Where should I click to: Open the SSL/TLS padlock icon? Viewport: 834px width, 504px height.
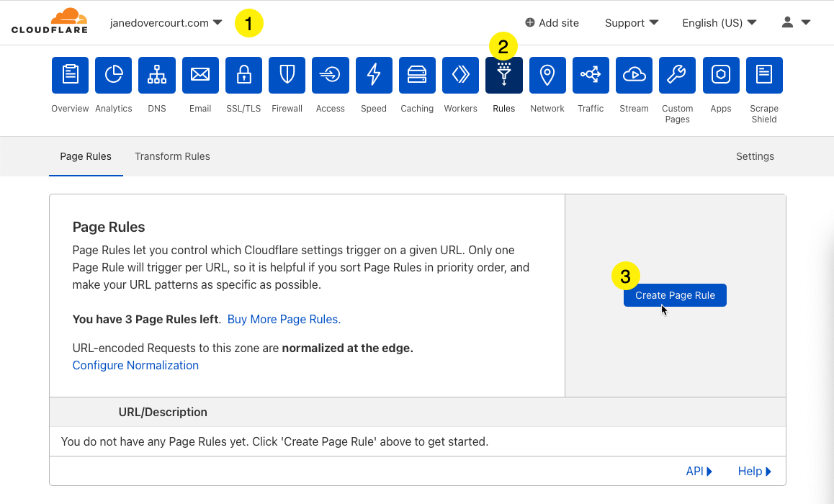click(243, 75)
